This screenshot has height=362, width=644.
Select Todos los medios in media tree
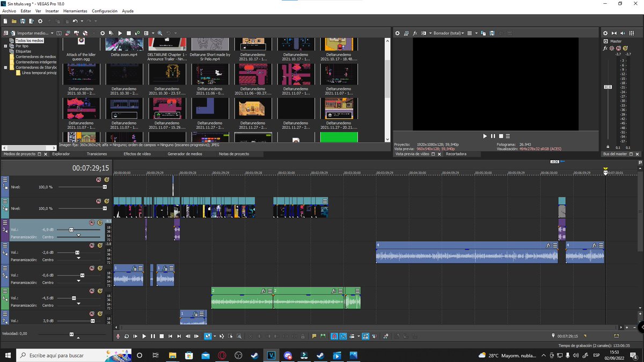point(30,41)
